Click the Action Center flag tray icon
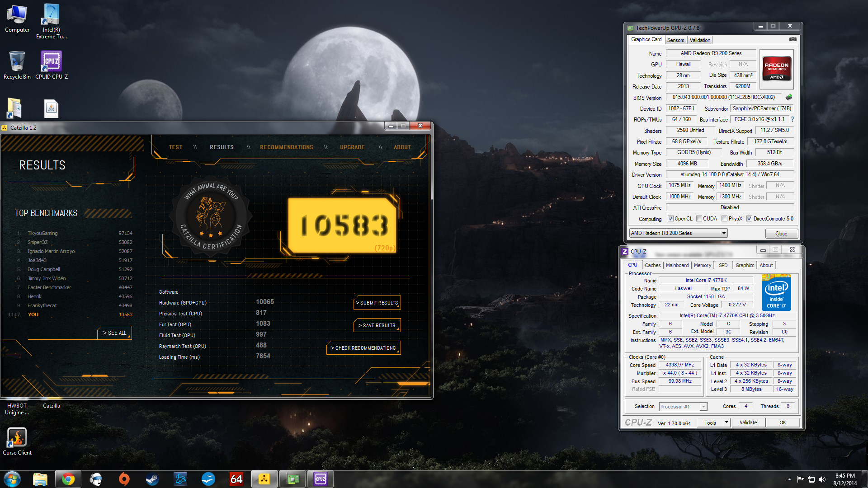 pyautogui.click(x=800, y=479)
